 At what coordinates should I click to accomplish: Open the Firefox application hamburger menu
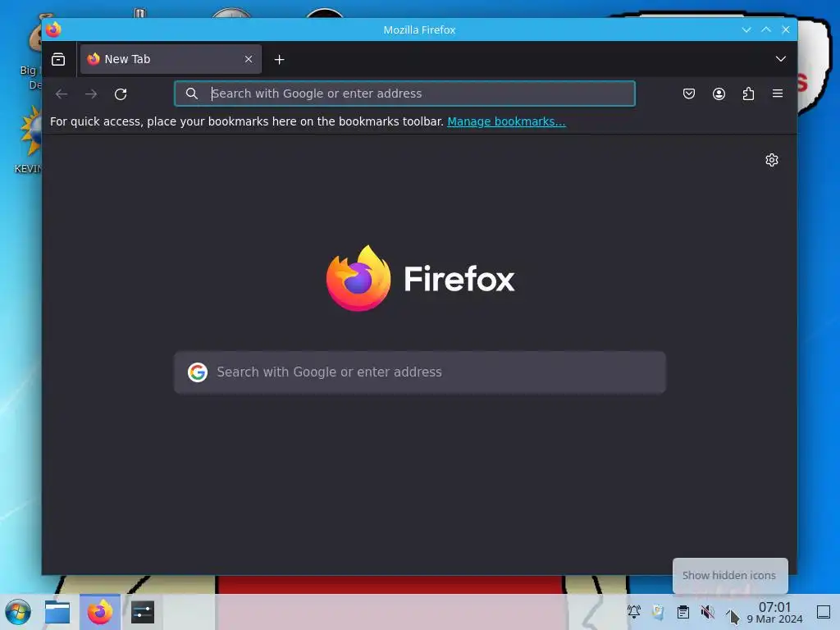778,94
